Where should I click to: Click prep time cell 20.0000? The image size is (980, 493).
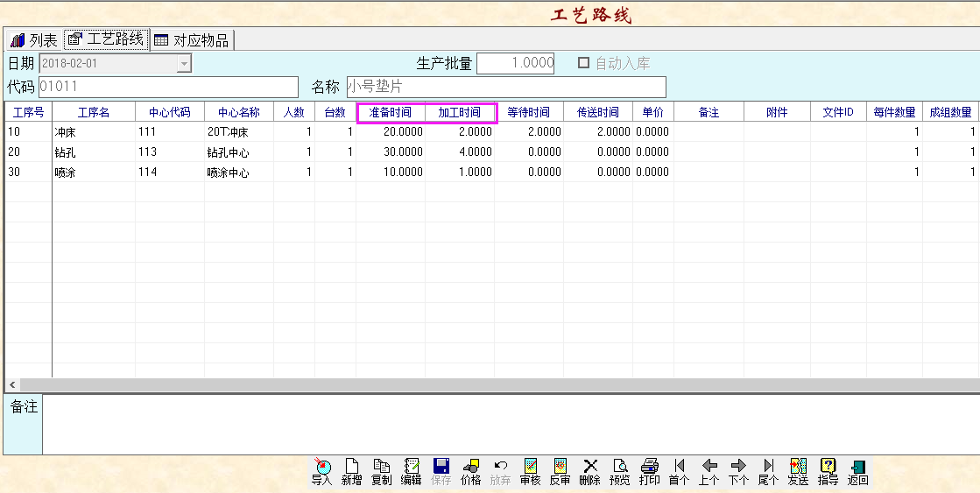coord(391,132)
